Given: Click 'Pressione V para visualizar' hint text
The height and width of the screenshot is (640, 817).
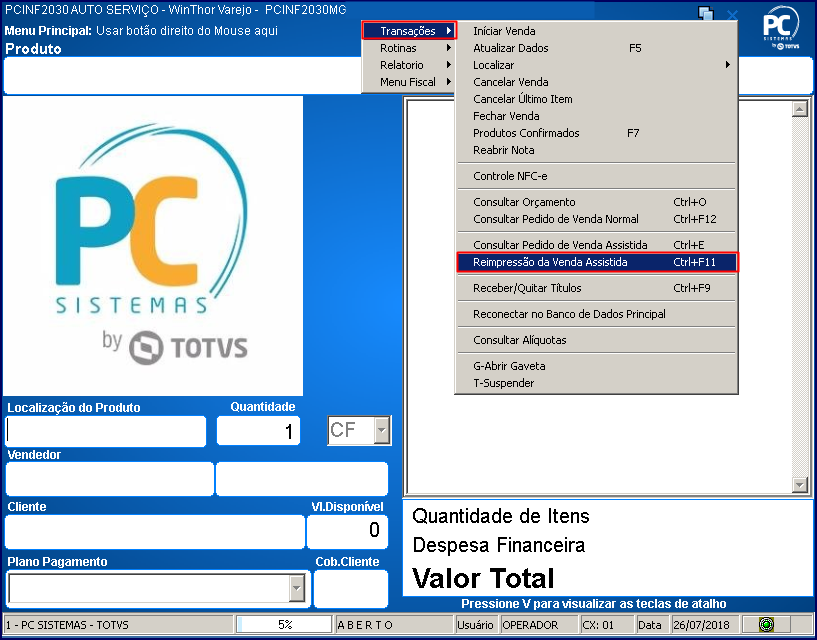Looking at the screenshot, I should [593, 604].
